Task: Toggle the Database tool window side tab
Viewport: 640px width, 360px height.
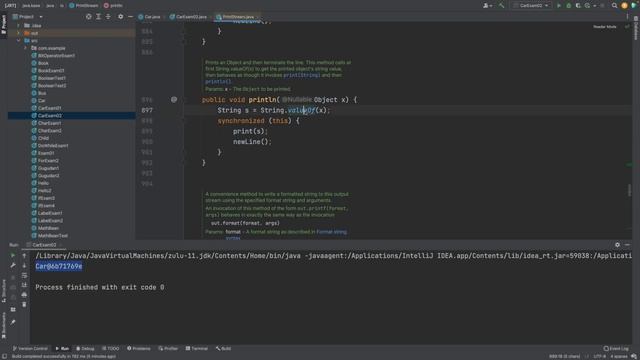Action: point(636,28)
